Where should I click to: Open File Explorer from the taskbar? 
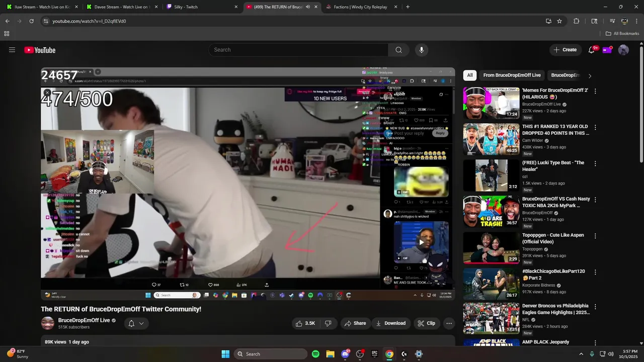tap(330, 354)
